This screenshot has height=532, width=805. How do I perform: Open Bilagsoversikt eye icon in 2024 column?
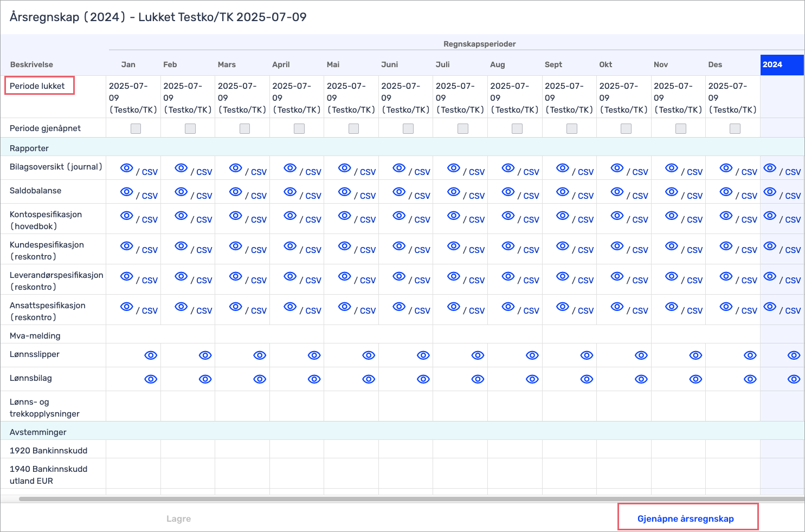770,168
